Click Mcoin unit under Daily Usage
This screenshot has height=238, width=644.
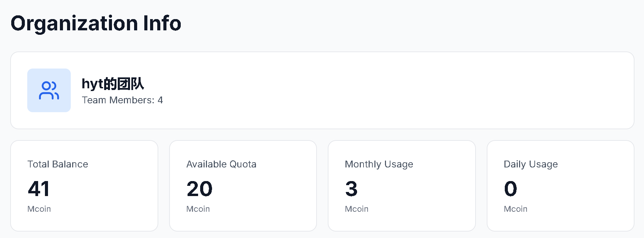516,209
